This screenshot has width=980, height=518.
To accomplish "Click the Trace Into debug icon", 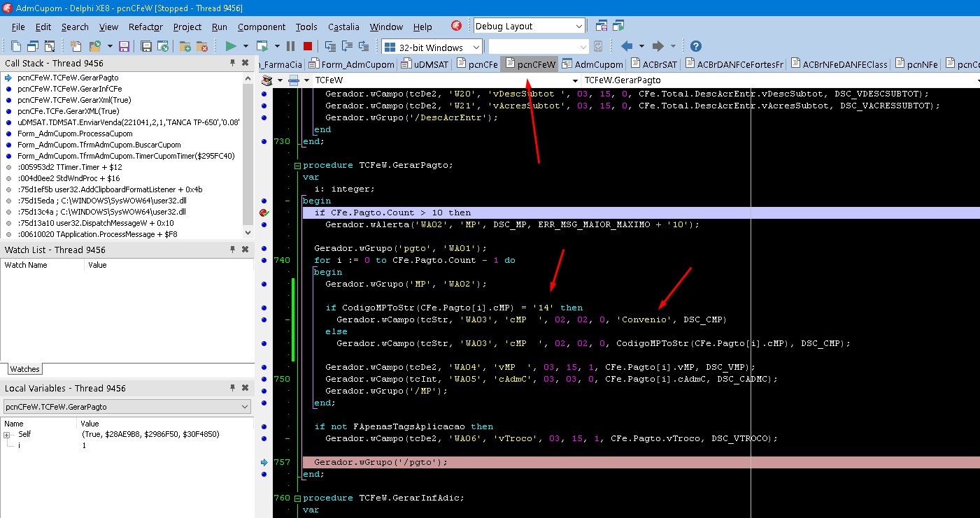I will click(330, 46).
